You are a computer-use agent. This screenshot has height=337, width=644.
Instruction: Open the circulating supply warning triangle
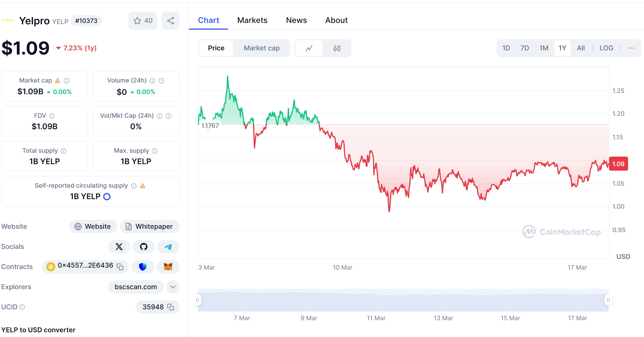[x=143, y=186]
